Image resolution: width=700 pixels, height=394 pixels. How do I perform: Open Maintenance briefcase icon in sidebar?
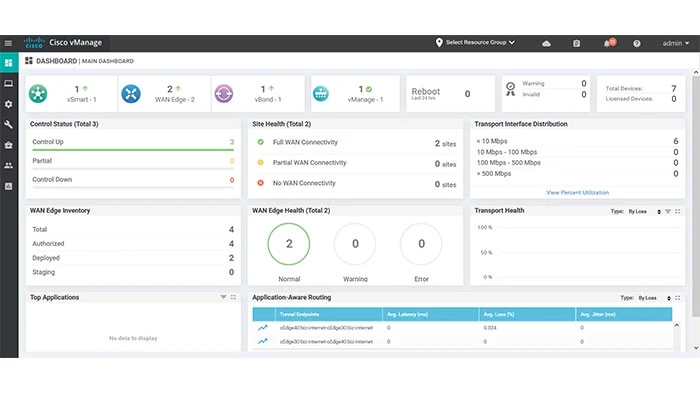click(8, 145)
